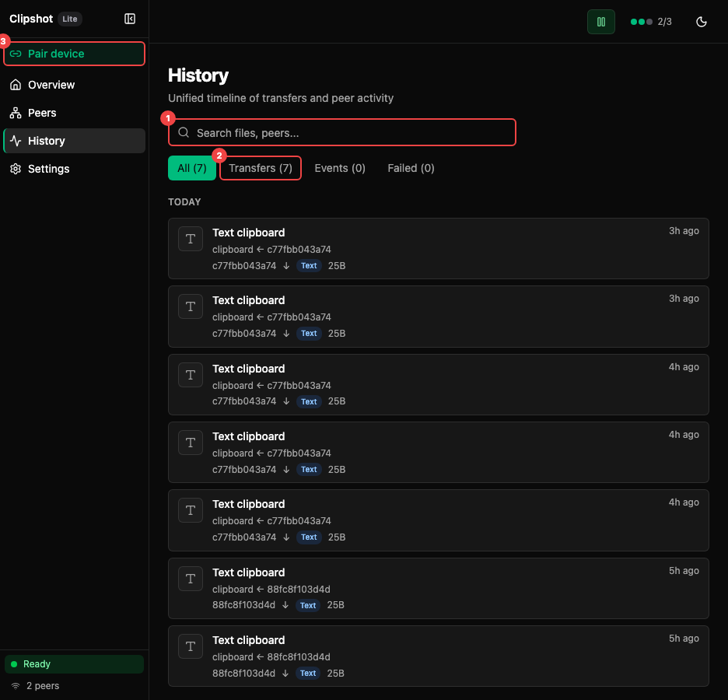Show the Failed (0) tab
The width and height of the screenshot is (728, 700).
click(411, 168)
